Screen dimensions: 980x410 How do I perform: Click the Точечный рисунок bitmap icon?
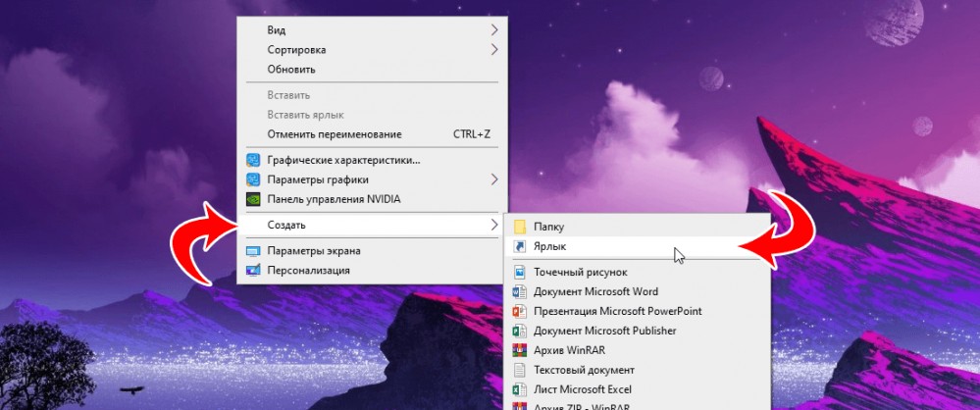519,273
